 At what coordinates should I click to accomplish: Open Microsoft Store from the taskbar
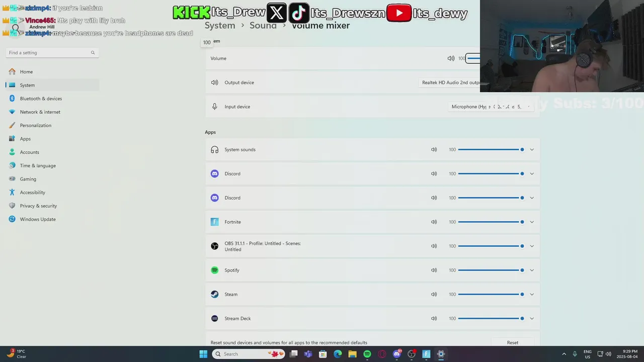click(323, 354)
